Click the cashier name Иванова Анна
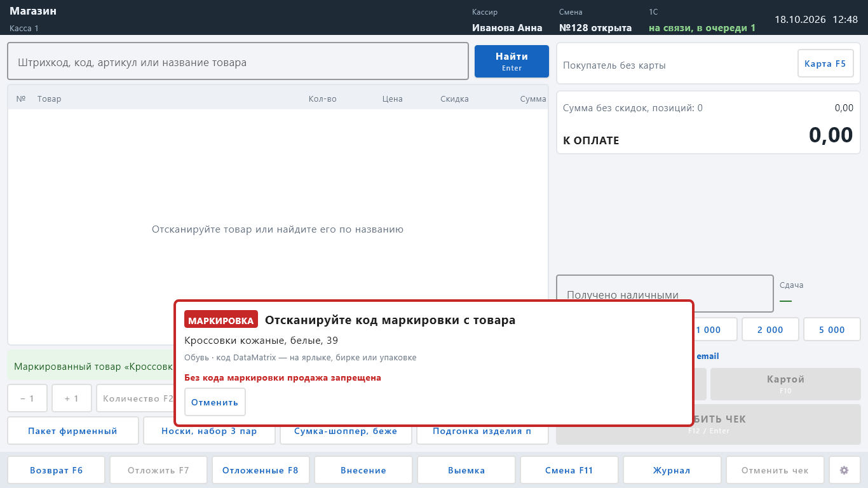 [x=507, y=28]
